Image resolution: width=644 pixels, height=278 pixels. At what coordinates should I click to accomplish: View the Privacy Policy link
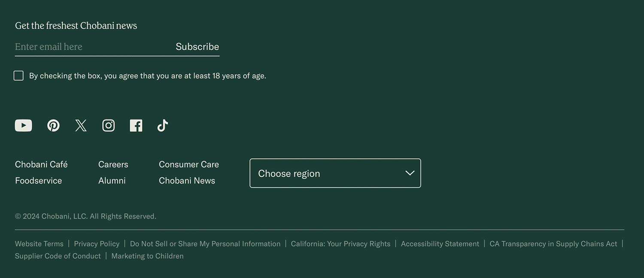[x=97, y=244]
